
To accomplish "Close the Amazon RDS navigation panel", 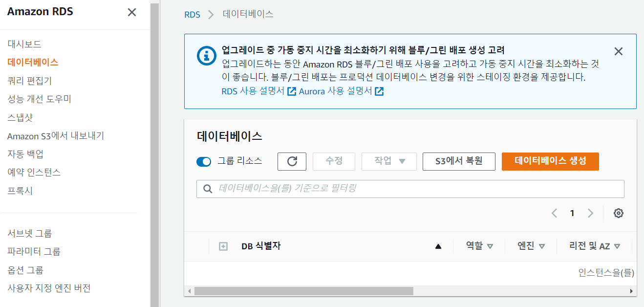I will (x=132, y=12).
